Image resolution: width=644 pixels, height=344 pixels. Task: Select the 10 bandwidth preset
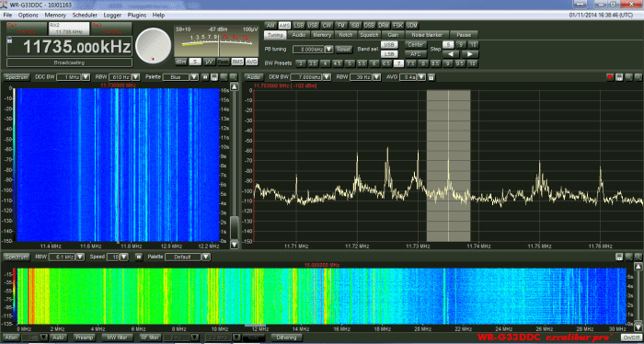click(x=473, y=63)
